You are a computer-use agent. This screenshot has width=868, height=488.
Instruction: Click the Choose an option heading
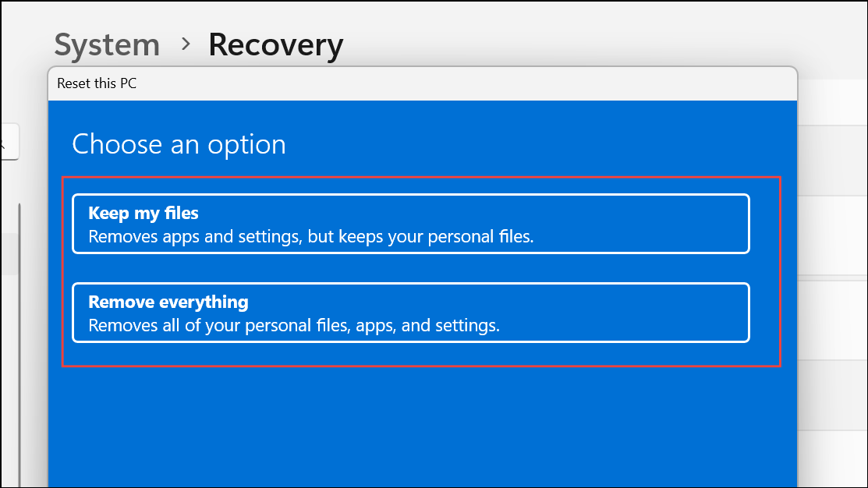[179, 144]
